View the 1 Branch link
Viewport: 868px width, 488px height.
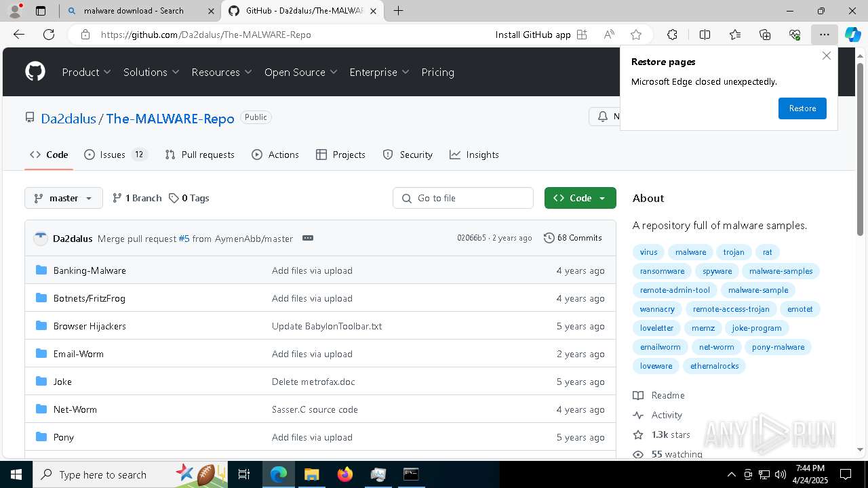pyautogui.click(x=137, y=198)
